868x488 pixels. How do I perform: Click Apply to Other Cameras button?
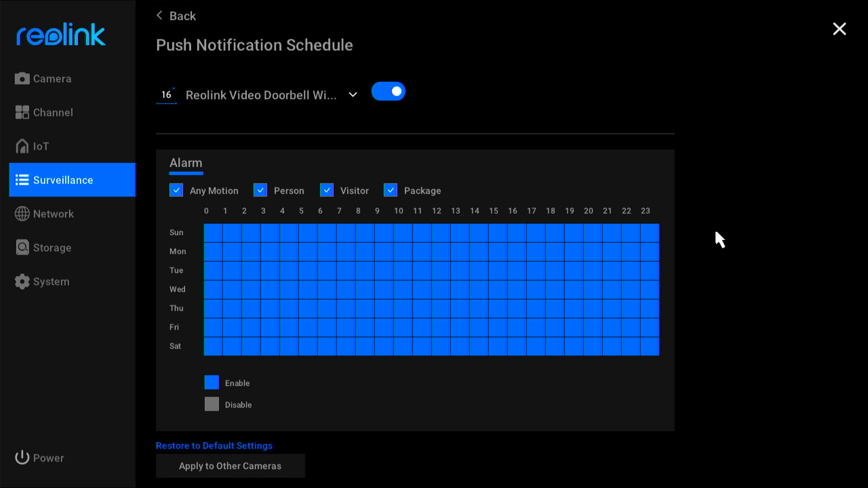pos(231,465)
